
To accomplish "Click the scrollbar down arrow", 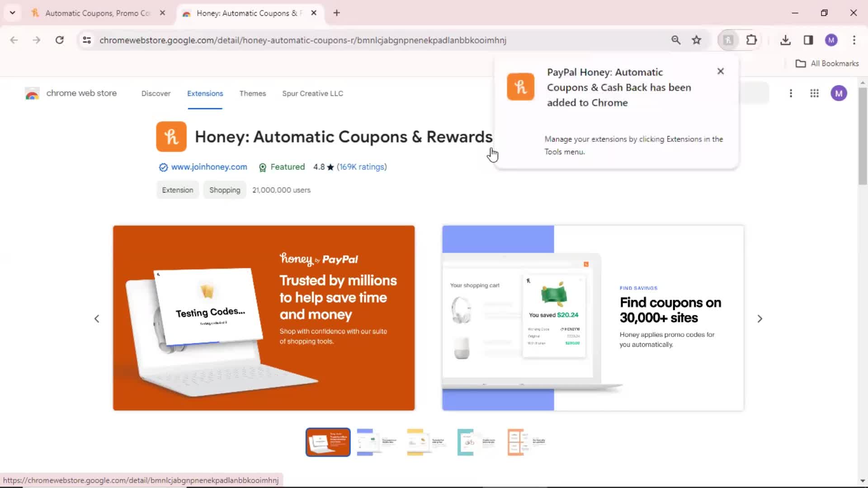I will (x=863, y=481).
